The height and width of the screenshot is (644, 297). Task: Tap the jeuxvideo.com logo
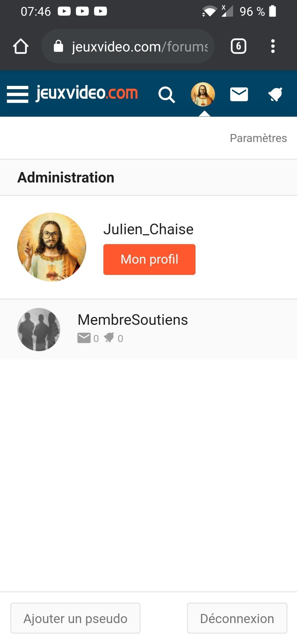[x=87, y=93]
